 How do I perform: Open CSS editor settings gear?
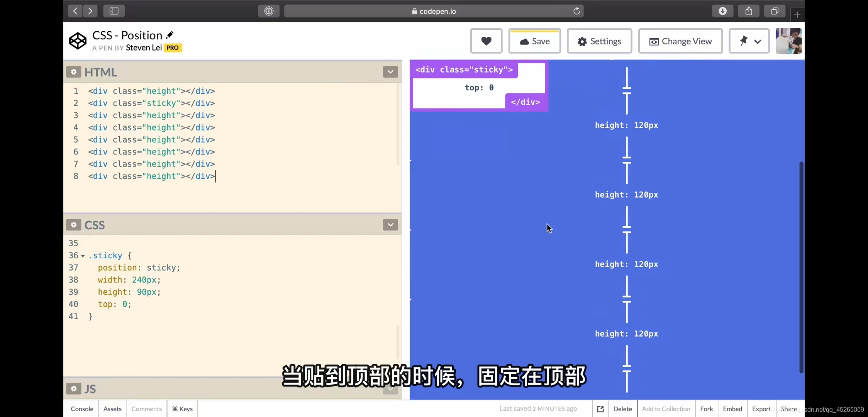(x=74, y=225)
